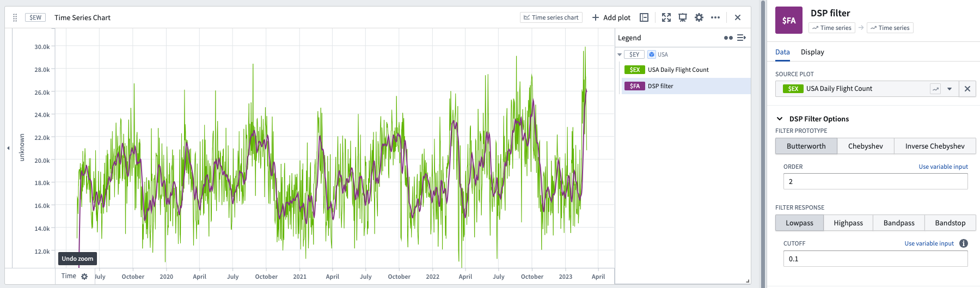Image resolution: width=980 pixels, height=288 pixels.
Task: Choose Bandstop filter response
Action: (x=950, y=223)
